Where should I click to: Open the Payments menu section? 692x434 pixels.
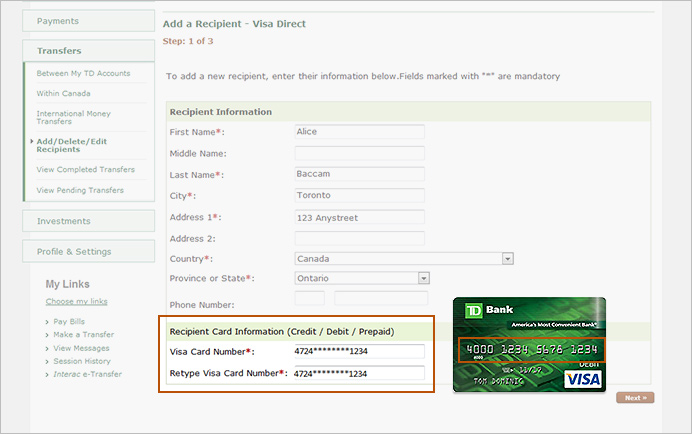pos(88,21)
